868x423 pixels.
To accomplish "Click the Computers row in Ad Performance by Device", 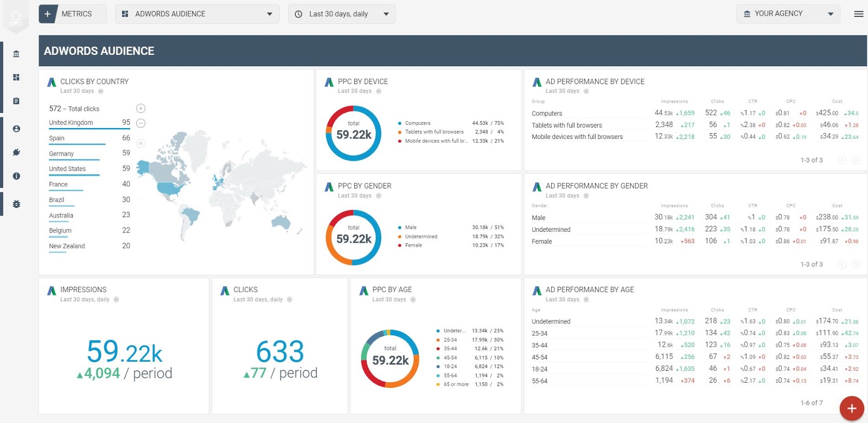I will (695, 113).
